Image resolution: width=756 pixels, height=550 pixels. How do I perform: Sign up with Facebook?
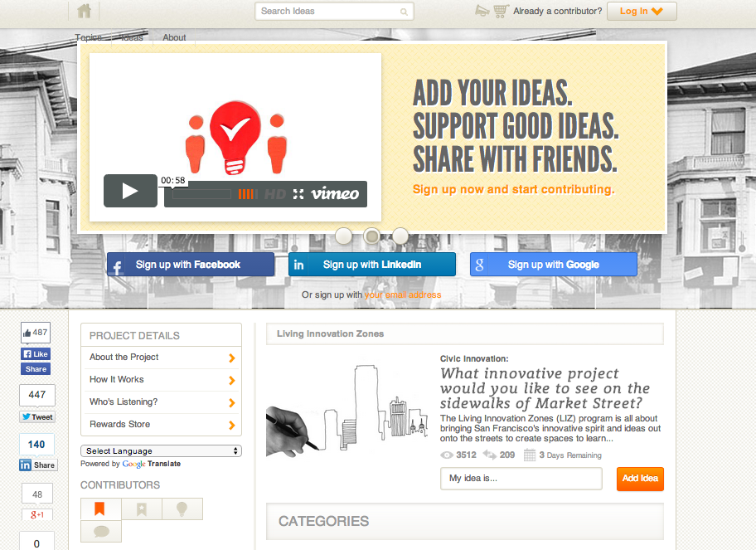(x=191, y=265)
